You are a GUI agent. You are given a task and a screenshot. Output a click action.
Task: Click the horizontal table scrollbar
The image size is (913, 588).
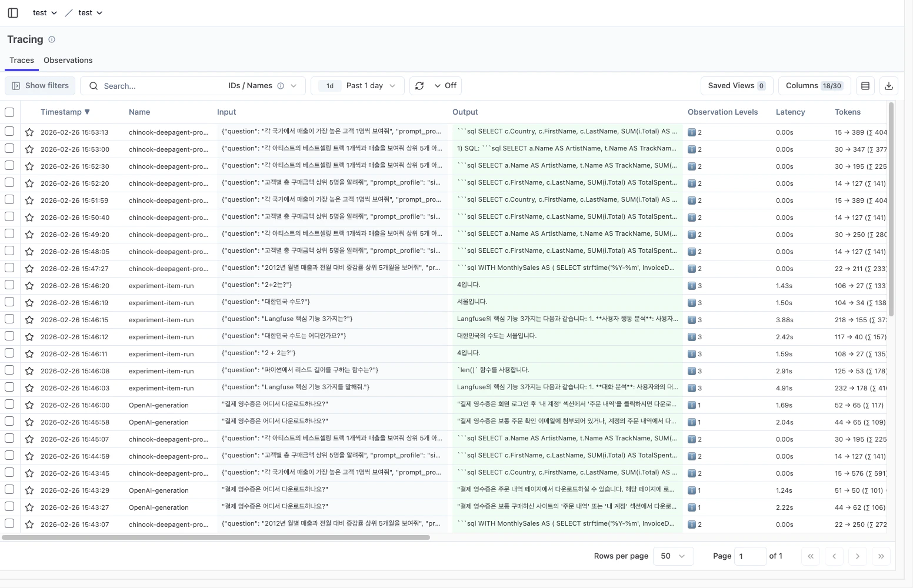216,537
